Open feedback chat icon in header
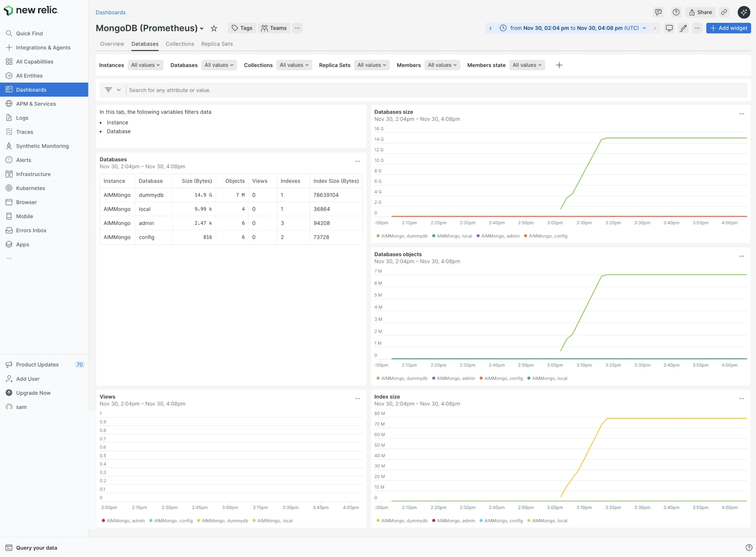The height and width of the screenshot is (557, 756). coord(658,12)
